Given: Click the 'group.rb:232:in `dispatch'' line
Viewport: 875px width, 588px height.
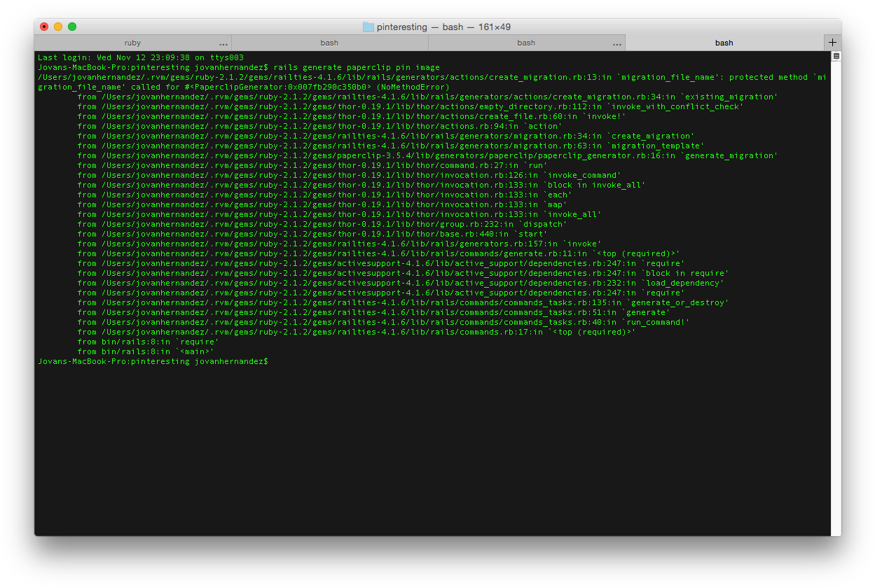Looking at the screenshot, I should point(322,224).
